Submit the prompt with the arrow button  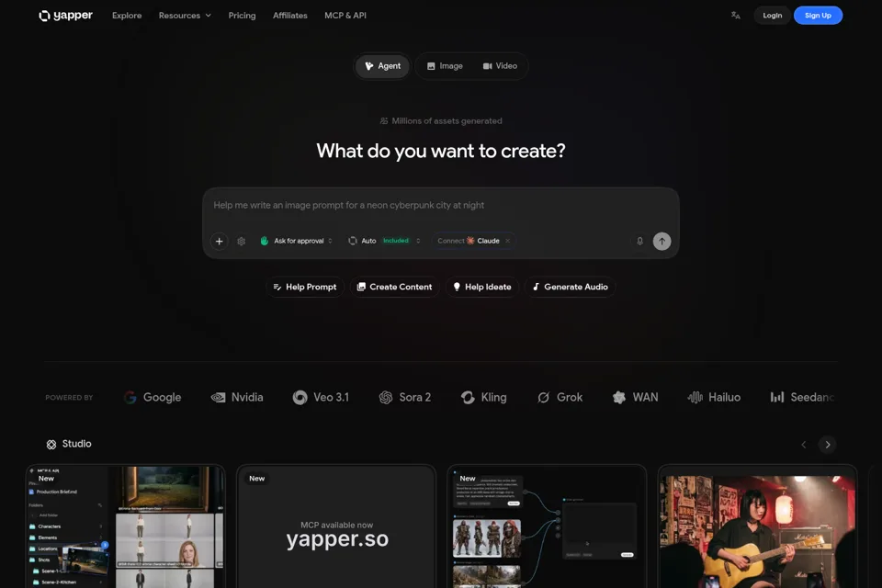662,241
